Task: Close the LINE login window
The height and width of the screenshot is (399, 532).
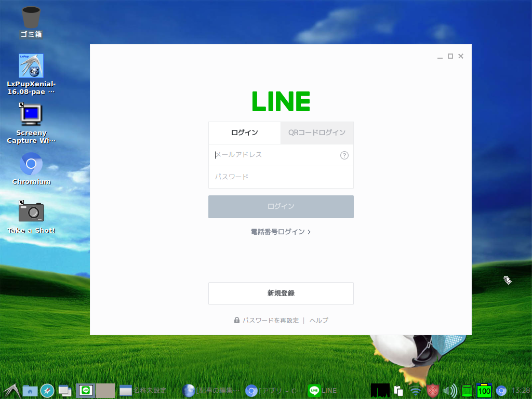Action: click(x=461, y=56)
